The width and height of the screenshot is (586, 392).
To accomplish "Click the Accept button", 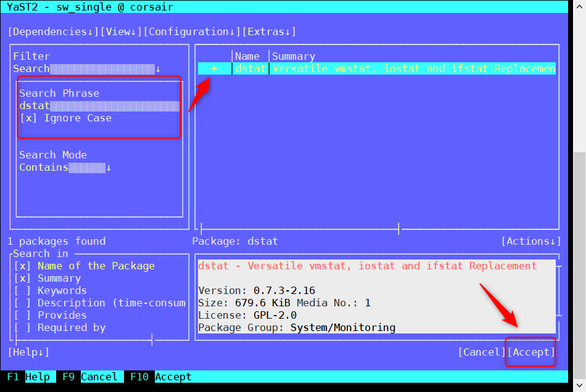I will click(x=531, y=352).
